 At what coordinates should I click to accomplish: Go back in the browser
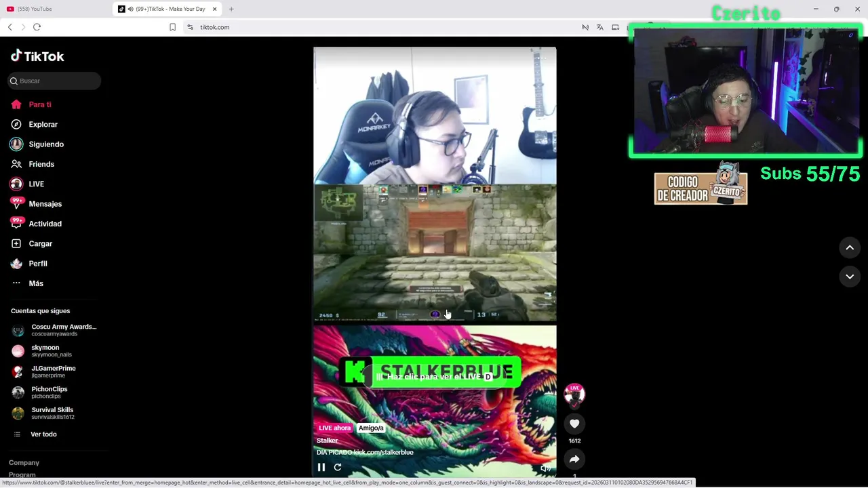click(9, 27)
